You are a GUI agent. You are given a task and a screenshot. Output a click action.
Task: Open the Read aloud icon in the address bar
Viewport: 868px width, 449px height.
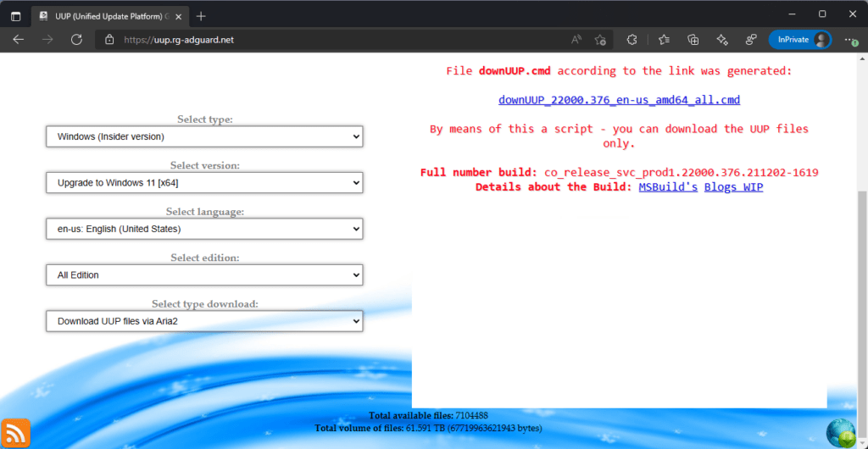coord(576,40)
